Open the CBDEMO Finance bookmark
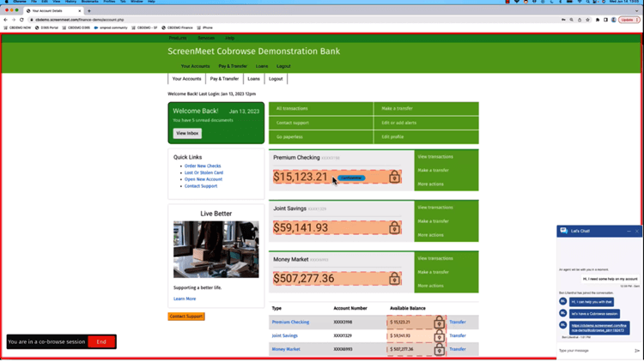The height and width of the screenshot is (362, 644). [177, 28]
